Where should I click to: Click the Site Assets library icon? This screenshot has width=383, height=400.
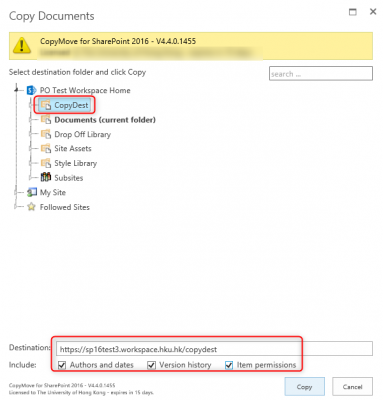(46, 148)
